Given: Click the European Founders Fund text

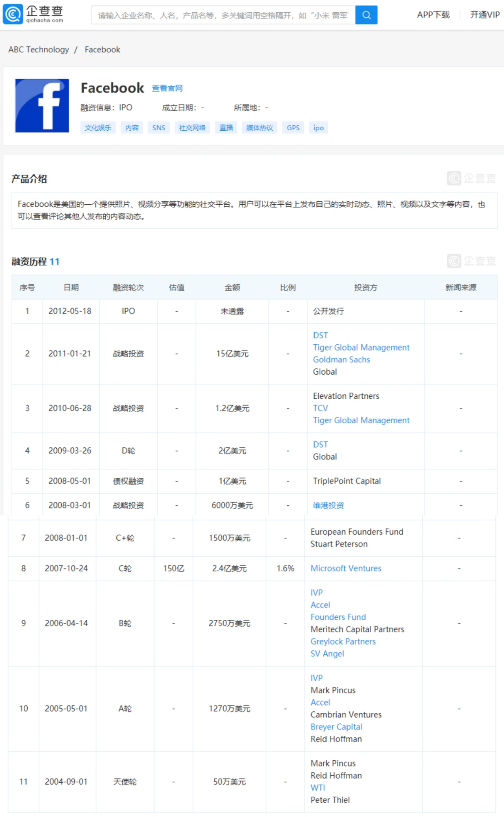Looking at the screenshot, I should click(x=357, y=532).
